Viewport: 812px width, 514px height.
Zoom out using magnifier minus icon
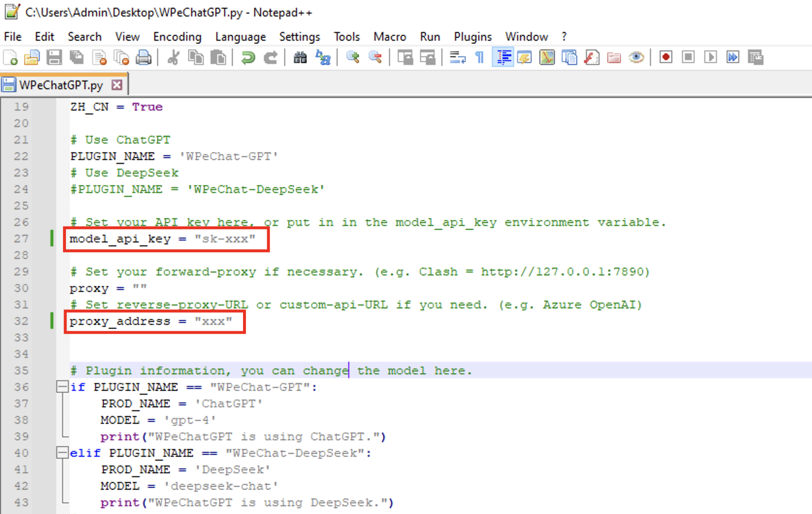click(x=375, y=57)
